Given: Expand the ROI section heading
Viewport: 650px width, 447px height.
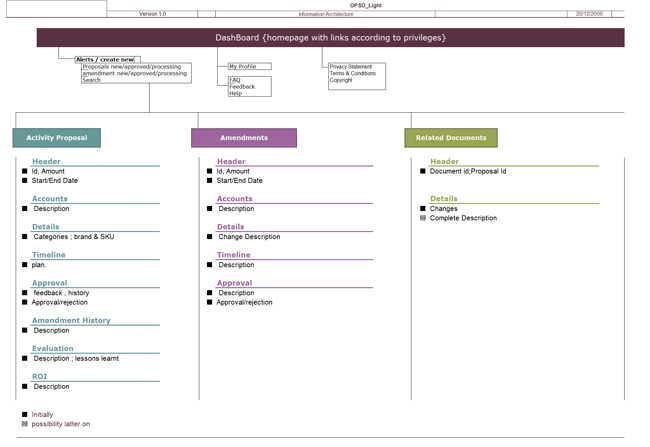Looking at the screenshot, I should pyautogui.click(x=40, y=377).
